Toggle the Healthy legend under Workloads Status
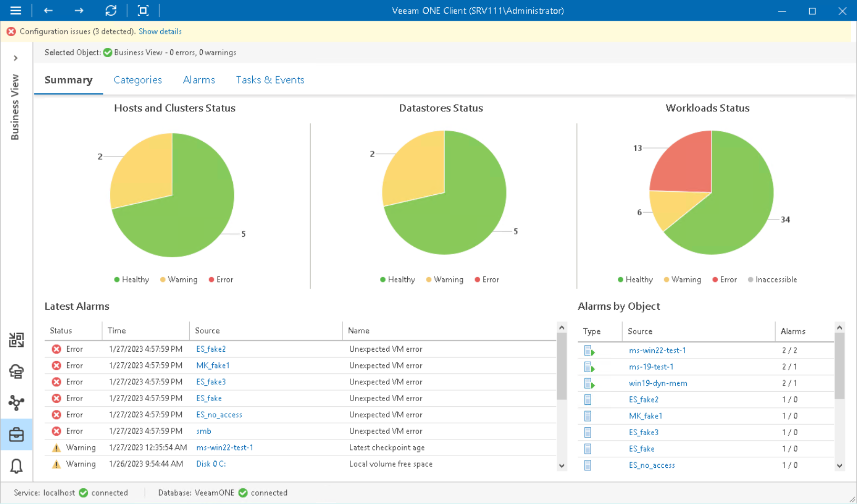The width and height of the screenshot is (857, 504). 635,279
